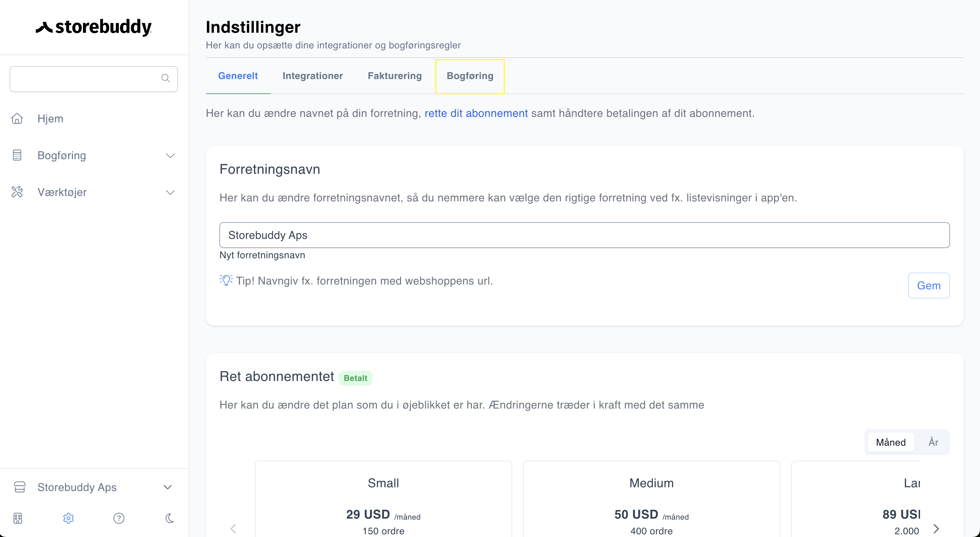980x537 pixels.
Task: Open settings via the gear icon
Action: (68, 518)
